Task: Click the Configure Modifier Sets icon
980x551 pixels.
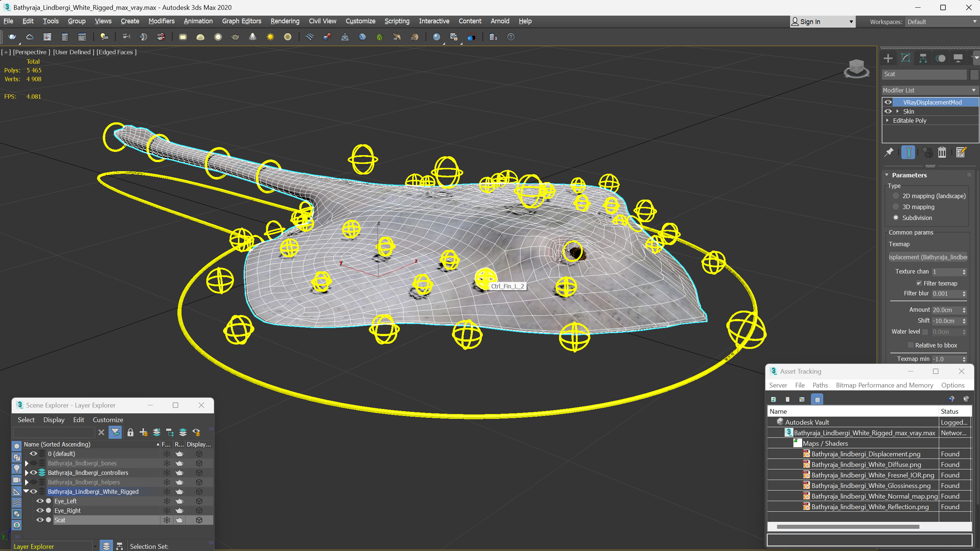Action: (961, 153)
